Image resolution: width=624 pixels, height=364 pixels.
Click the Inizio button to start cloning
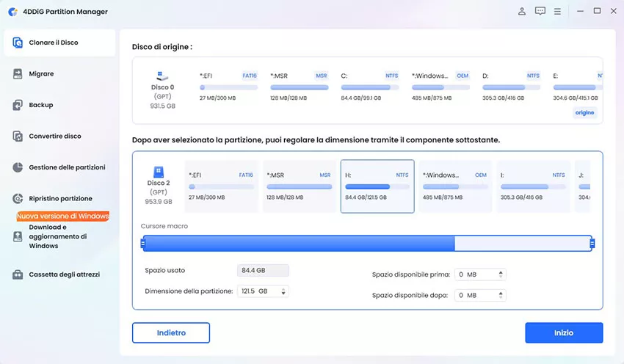[x=563, y=332]
